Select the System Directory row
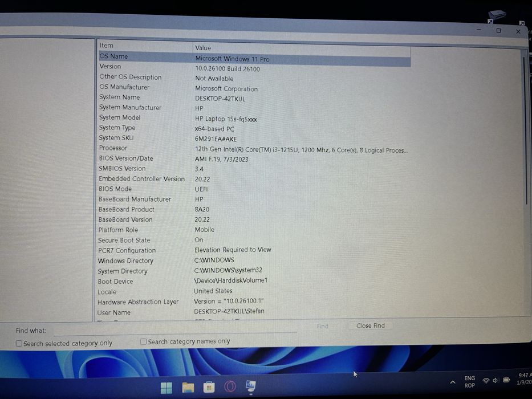Viewport: 532px width, 399px height. pos(254,270)
